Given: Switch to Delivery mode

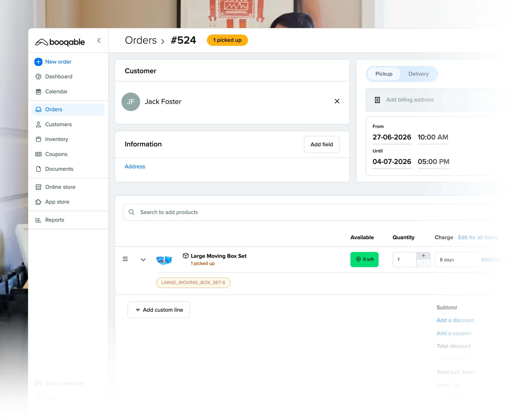Looking at the screenshot, I should (418, 74).
